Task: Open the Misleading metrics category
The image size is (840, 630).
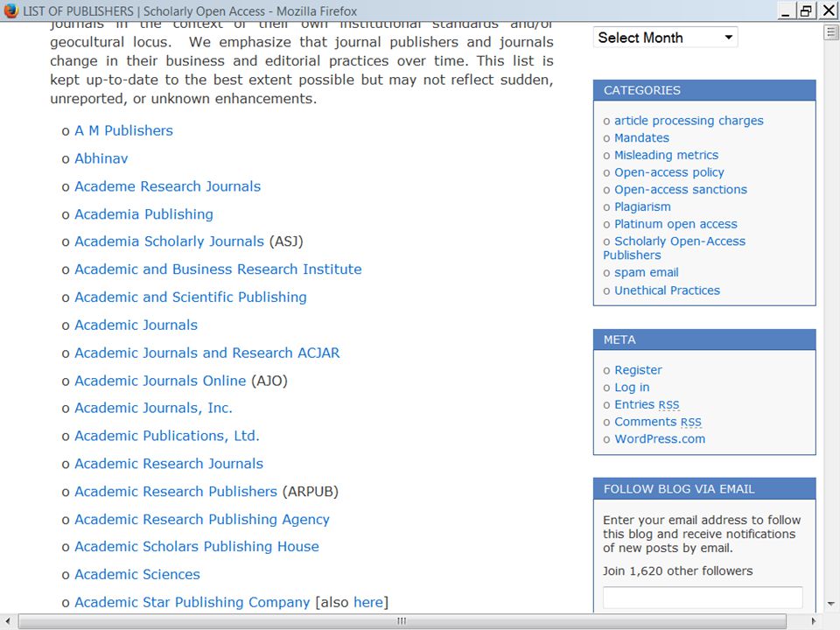Action: [x=667, y=155]
